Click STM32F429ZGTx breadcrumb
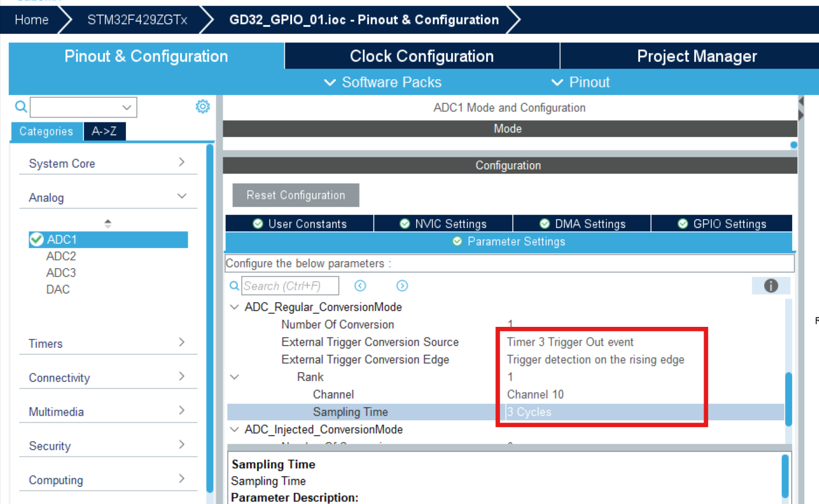Viewport: 819px width, 504px height. pos(138,20)
